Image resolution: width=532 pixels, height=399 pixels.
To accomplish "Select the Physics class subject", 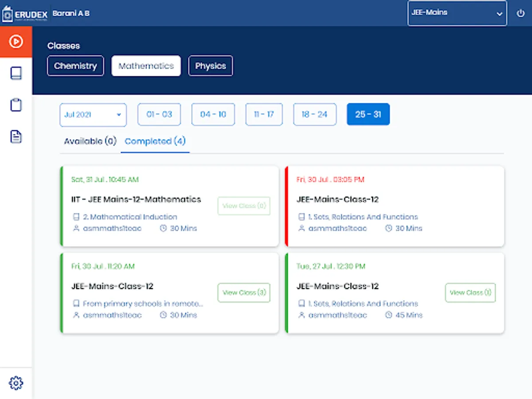I will pos(211,66).
